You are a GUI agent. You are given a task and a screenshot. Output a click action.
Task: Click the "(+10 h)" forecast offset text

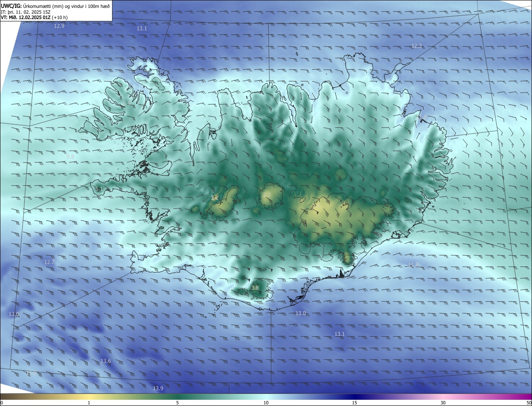(x=60, y=18)
